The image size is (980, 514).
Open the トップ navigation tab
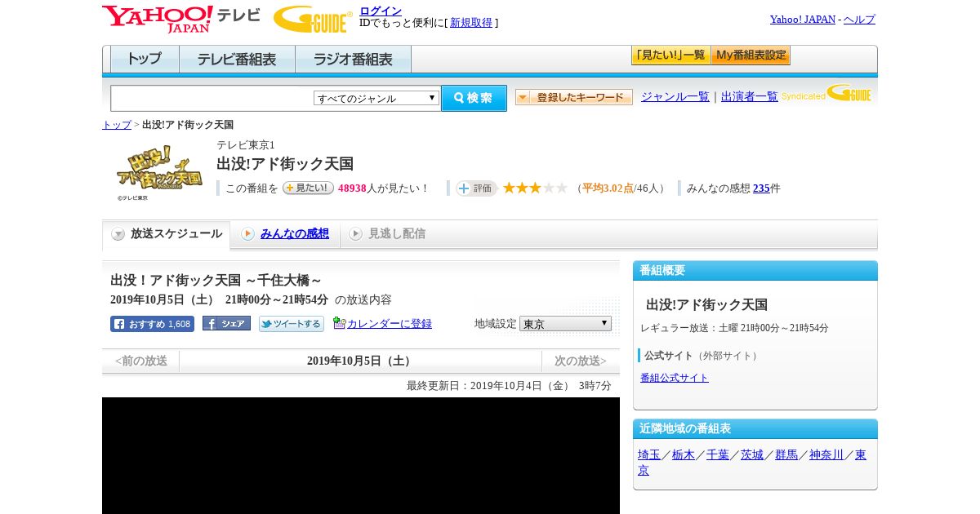(x=145, y=60)
